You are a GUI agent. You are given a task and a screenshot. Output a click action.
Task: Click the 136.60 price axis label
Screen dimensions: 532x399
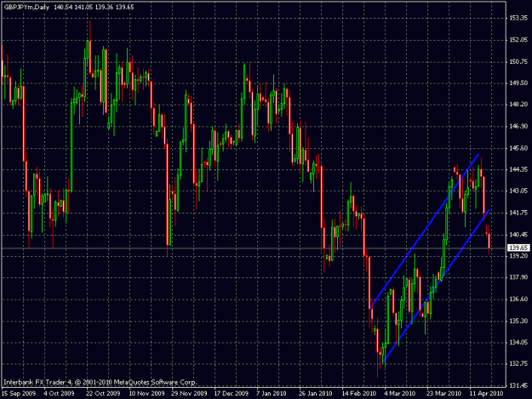[x=518, y=299]
